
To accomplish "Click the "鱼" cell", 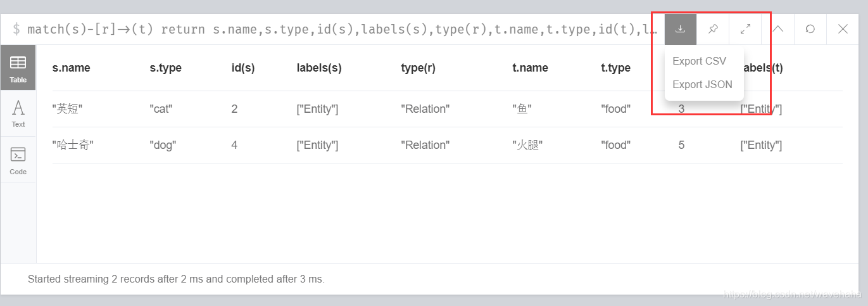I will (x=522, y=109).
